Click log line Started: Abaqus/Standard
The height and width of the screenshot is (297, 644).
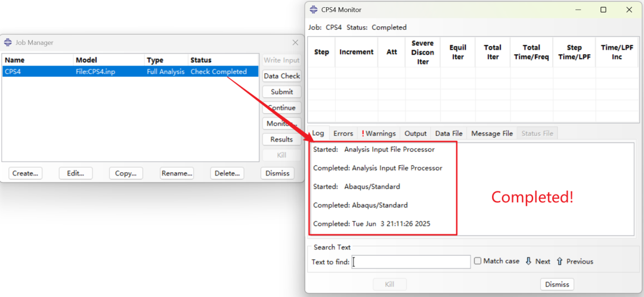(357, 187)
